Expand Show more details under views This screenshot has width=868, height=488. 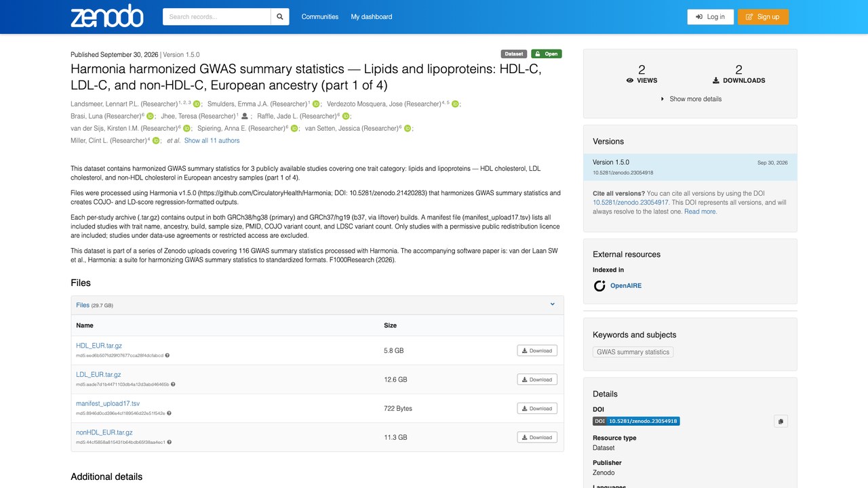click(x=690, y=99)
